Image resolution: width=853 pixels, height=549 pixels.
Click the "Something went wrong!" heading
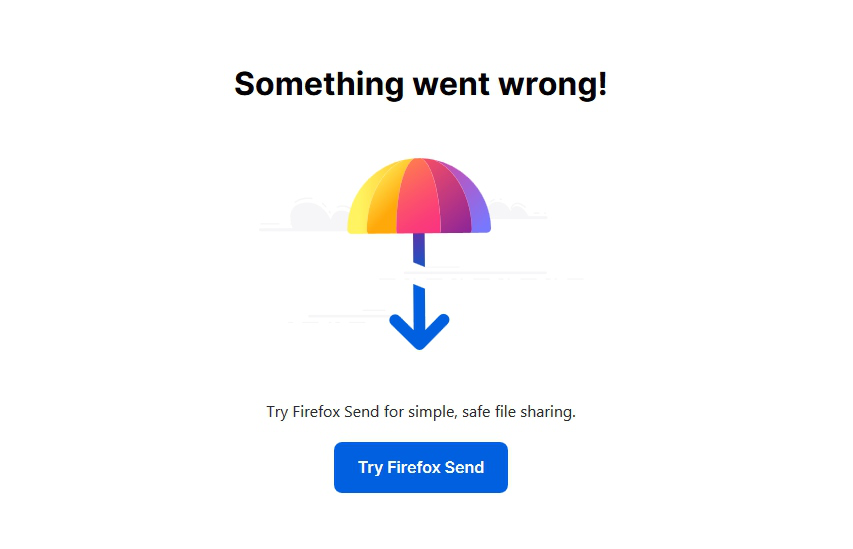point(420,84)
